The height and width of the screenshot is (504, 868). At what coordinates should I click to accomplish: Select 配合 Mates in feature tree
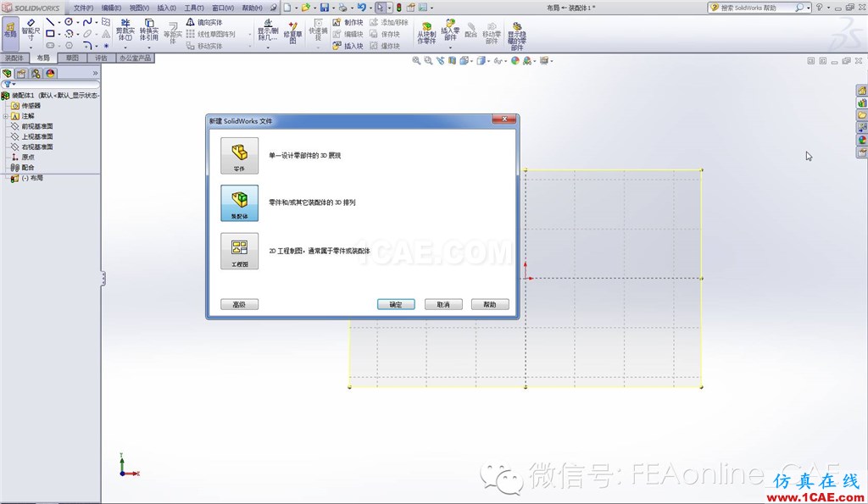[28, 168]
